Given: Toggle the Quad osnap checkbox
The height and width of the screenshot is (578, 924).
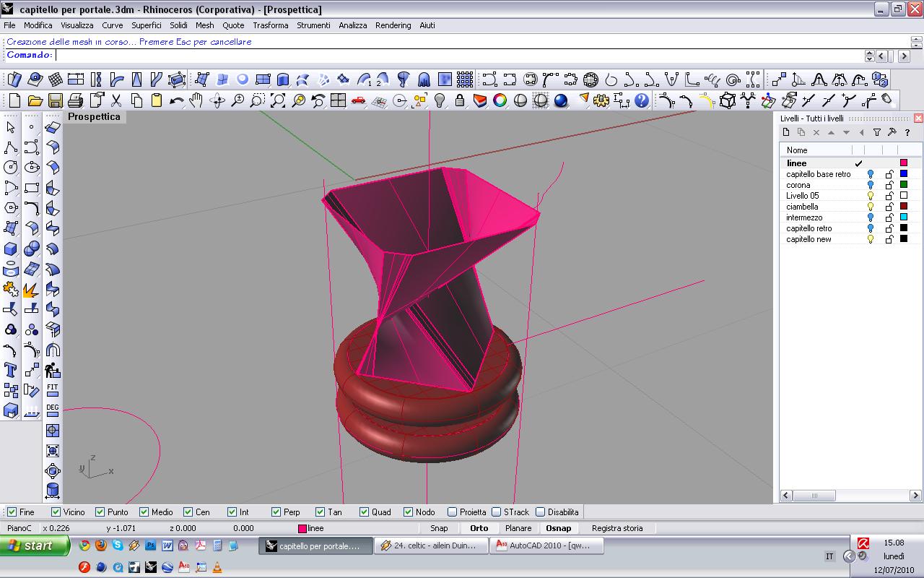Looking at the screenshot, I should pos(365,512).
